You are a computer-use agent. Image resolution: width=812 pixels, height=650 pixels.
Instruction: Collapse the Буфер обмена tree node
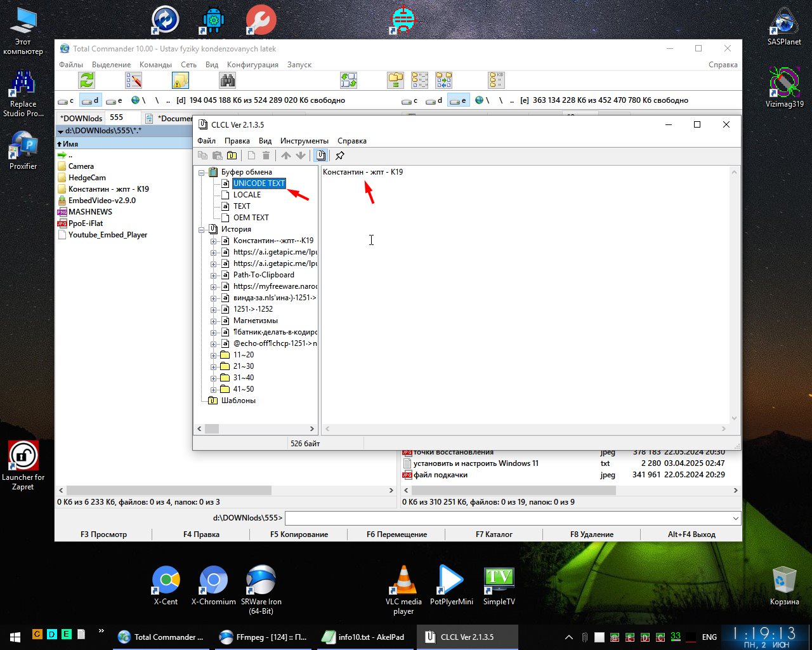coord(202,172)
